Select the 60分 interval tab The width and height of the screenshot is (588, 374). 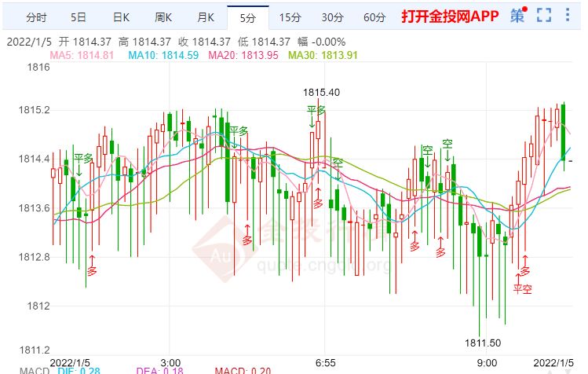(x=374, y=17)
